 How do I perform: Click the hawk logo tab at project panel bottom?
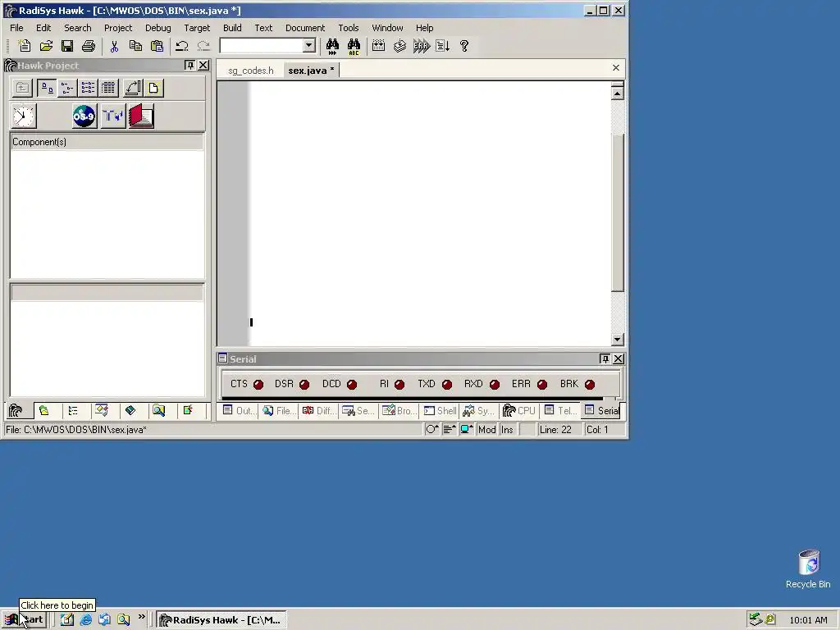16,411
